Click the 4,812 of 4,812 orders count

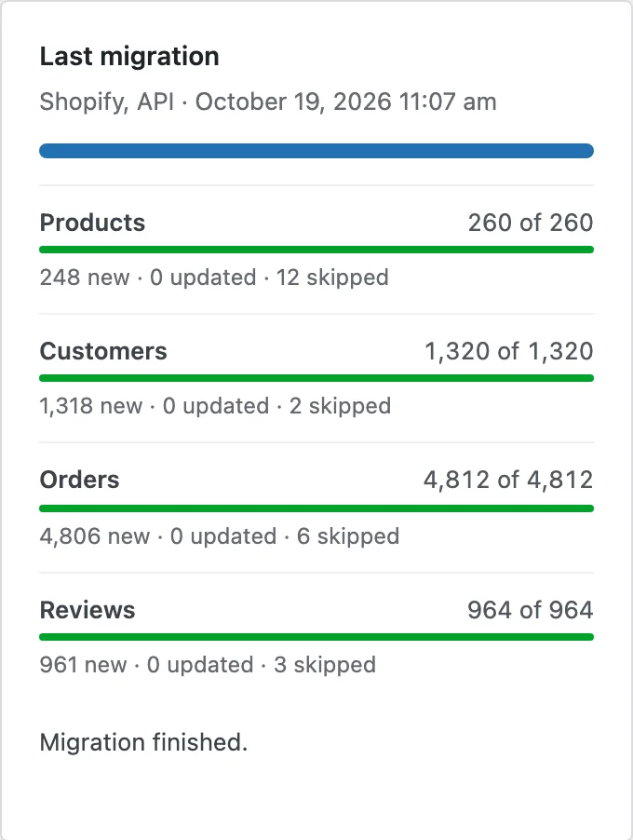[508, 480]
